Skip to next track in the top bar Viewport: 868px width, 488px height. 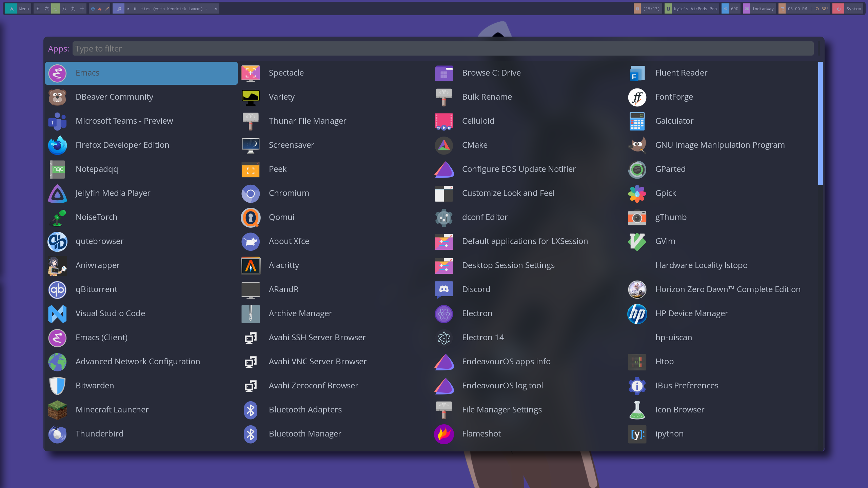click(216, 9)
